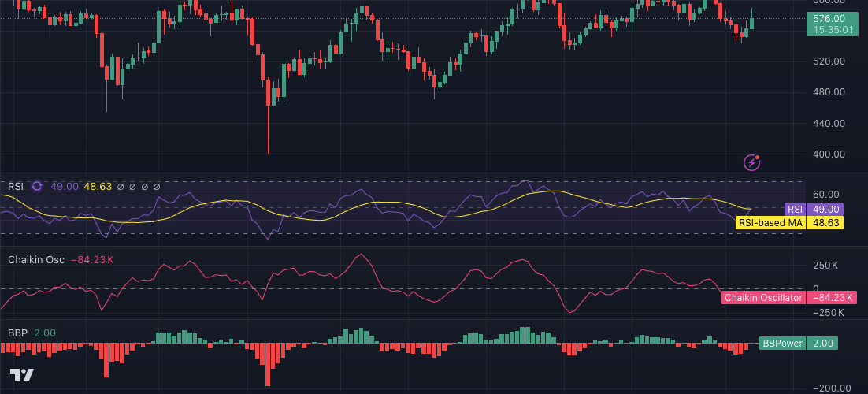This screenshot has height=394, width=868.
Task: Click the last empty-value symbol in RSI legend
Action: 157,187
